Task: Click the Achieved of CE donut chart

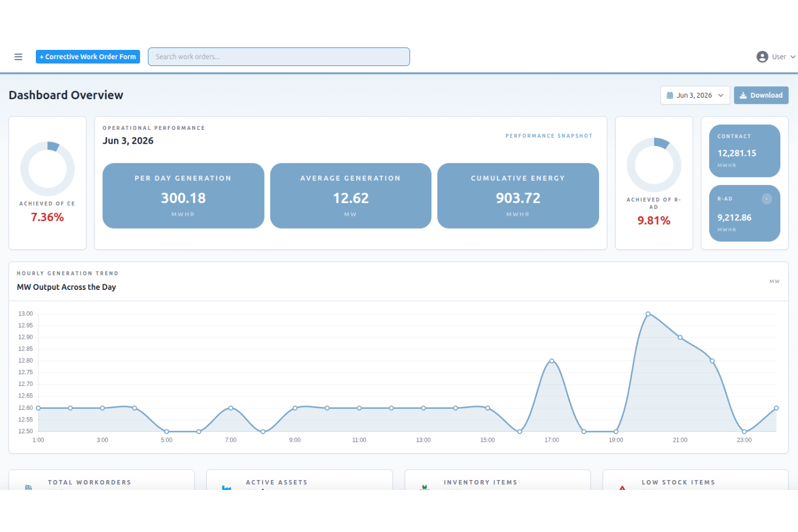Action: pos(47,169)
